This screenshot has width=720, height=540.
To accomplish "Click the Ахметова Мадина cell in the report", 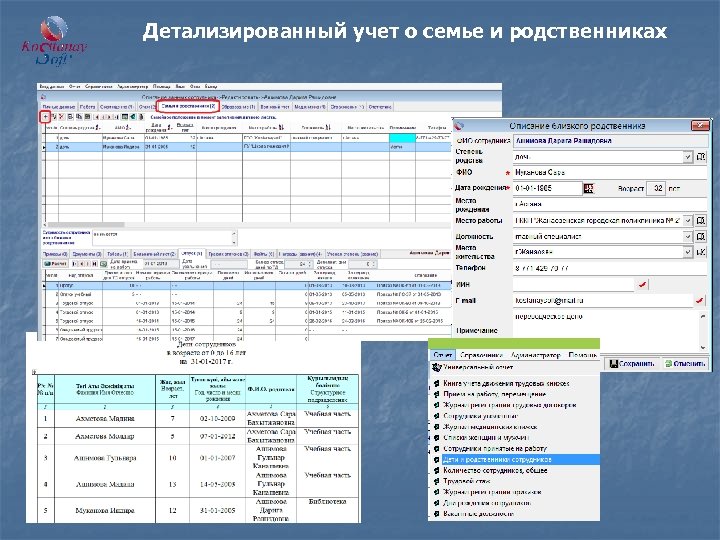I will [x=105, y=418].
